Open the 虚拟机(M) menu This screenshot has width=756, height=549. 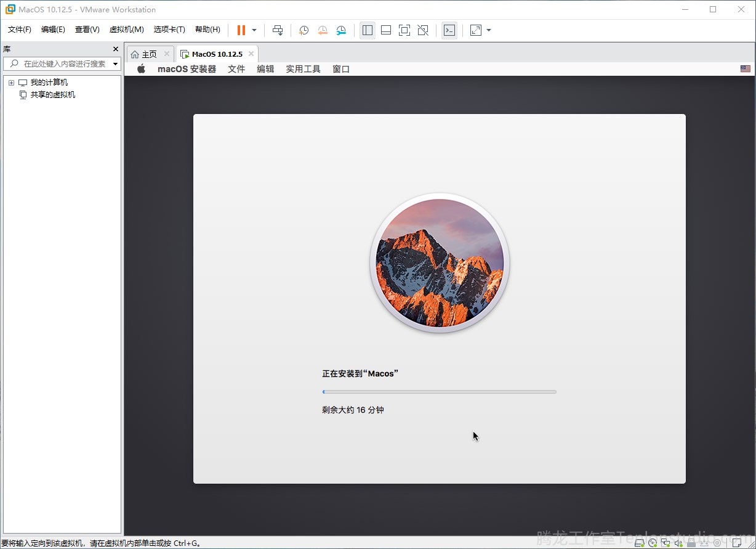126,30
